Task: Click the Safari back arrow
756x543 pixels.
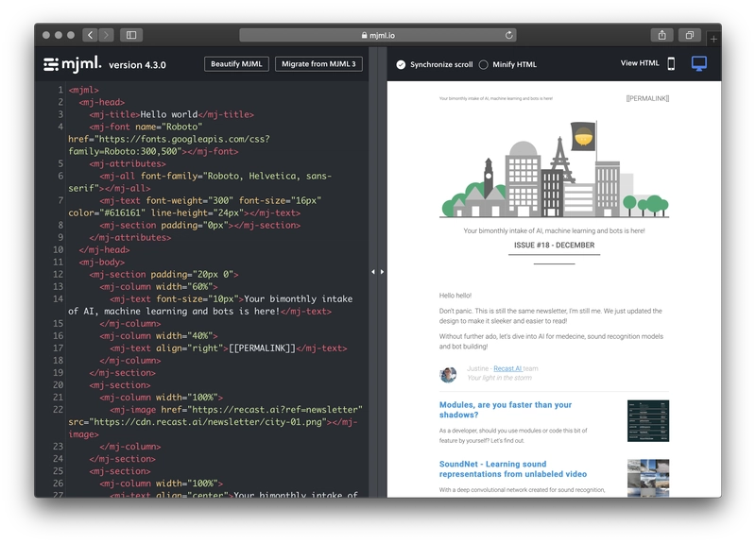Action: 90,35
